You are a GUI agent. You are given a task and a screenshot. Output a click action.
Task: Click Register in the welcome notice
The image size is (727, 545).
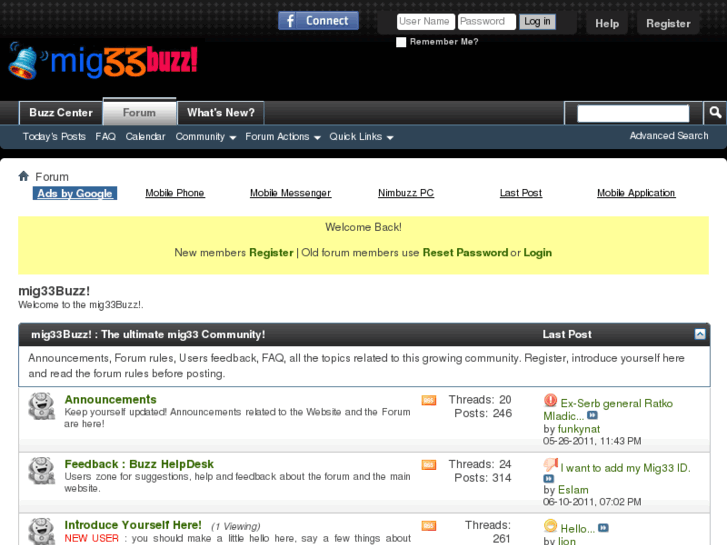[271, 253]
